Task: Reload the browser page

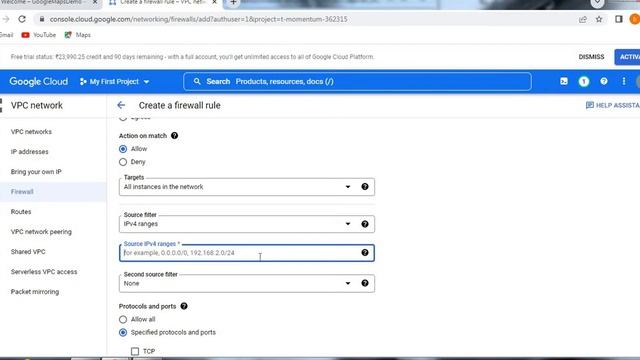Action: tap(22, 19)
